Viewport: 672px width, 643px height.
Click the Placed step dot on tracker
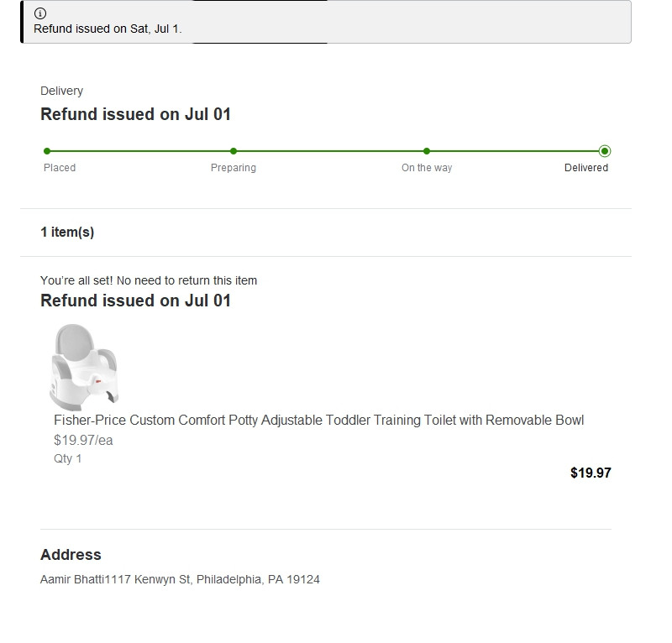pyautogui.click(x=47, y=151)
